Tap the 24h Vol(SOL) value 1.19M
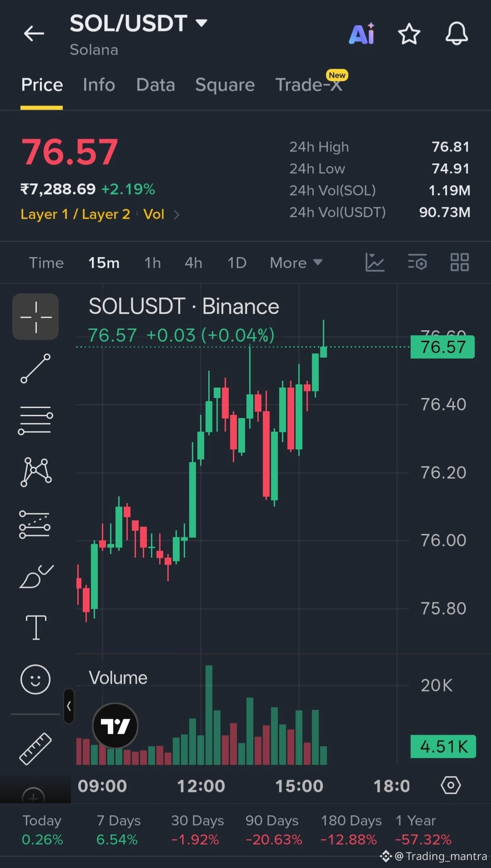Image resolution: width=491 pixels, height=868 pixels. click(x=449, y=191)
